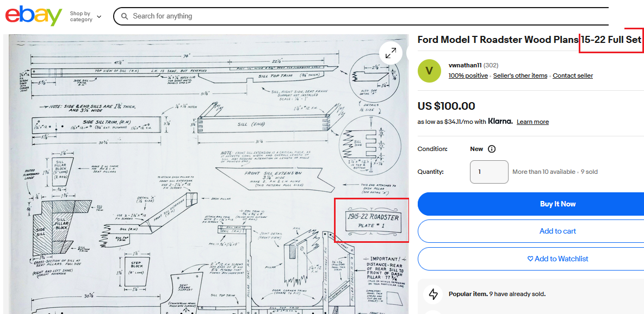Screen dimensions: 644x314
Task: Open the Seller's other items link
Action: click(x=520, y=76)
